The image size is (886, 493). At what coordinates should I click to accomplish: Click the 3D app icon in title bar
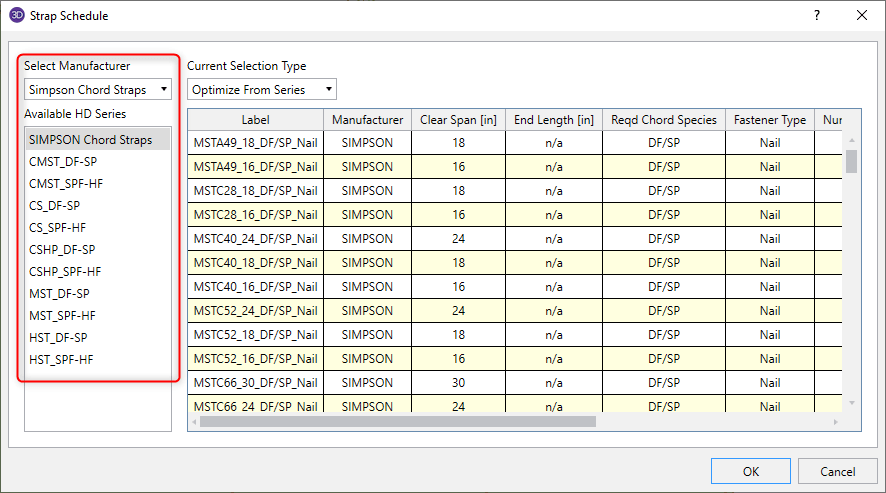[x=17, y=16]
